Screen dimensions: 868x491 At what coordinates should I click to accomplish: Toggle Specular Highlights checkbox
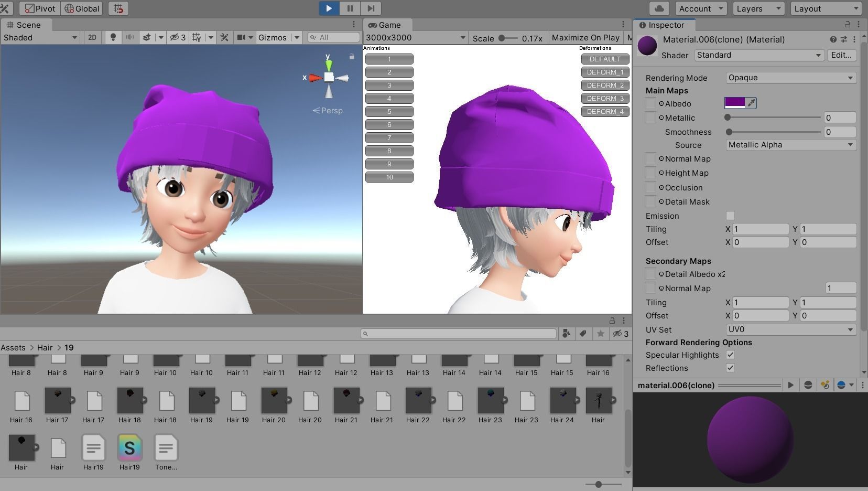730,355
